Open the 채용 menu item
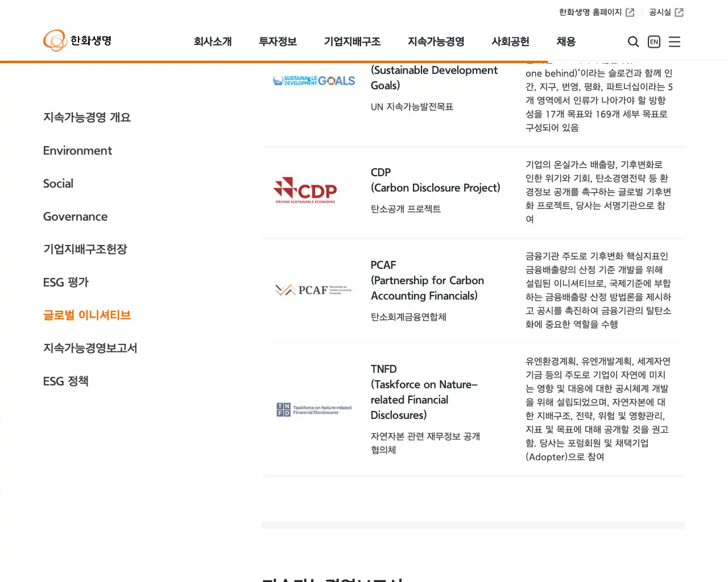Image resolution: width=728 pixels, height=582 pixels. tap(565, 41)
